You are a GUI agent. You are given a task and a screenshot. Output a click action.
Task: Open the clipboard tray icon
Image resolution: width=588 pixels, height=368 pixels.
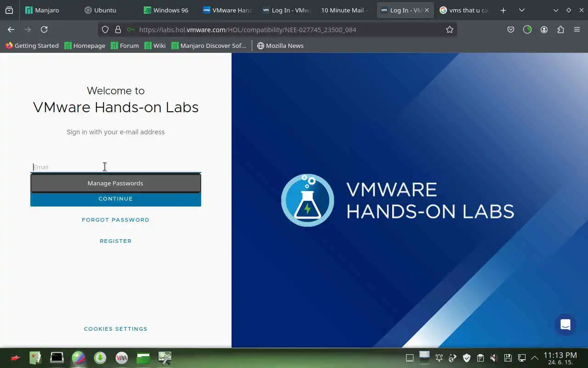pyautogui.click(x=481, y=358)
